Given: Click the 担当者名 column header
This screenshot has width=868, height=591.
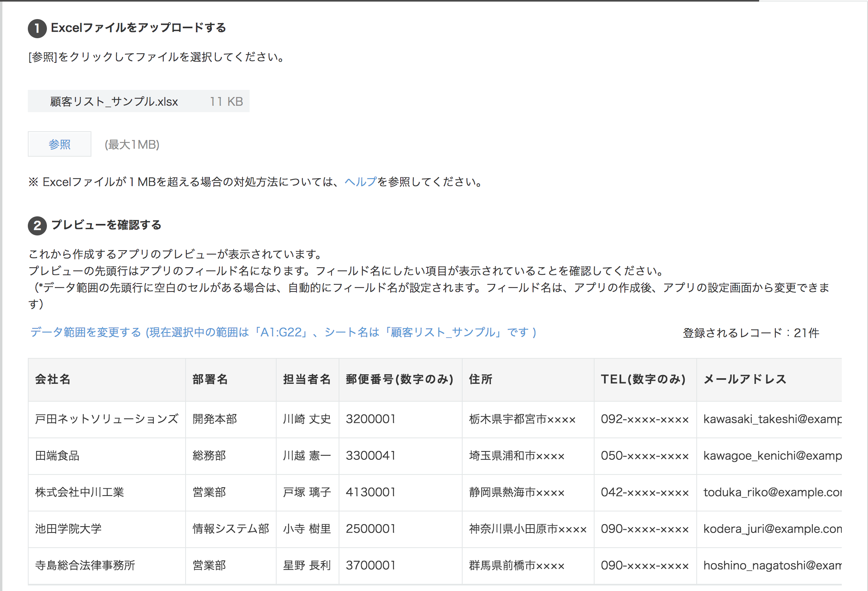Looking at the screenshot, I should [308, 379].
